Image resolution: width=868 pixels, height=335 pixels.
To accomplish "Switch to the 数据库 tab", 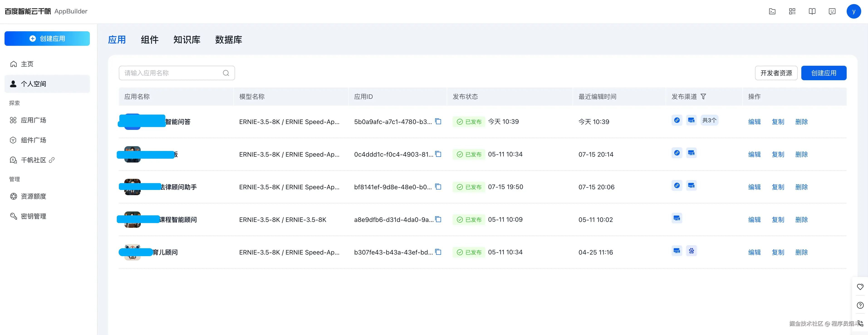I will 228,40.
